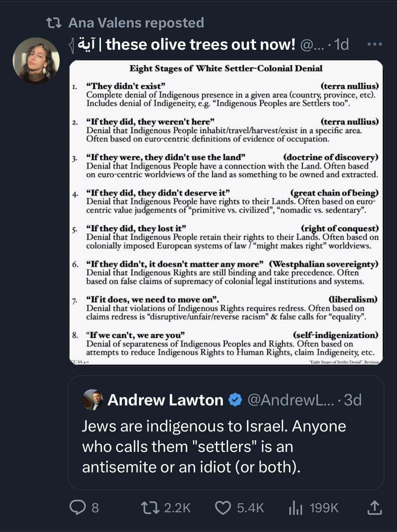
Task: Open the poster's profile avatar photo
Action: point(36,61)
